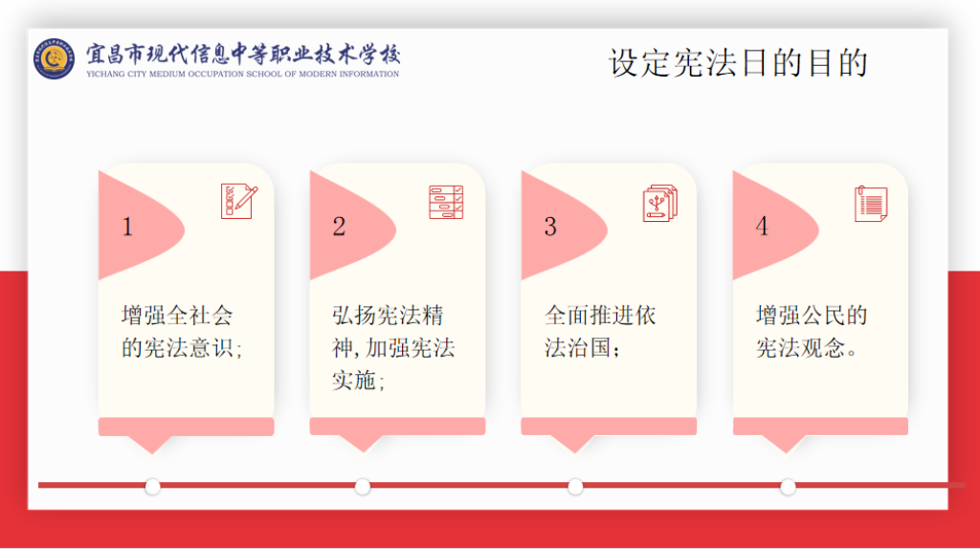Select the pencil and checklist icon
Viewport: 980px width, 549px height.
(238, 201)
